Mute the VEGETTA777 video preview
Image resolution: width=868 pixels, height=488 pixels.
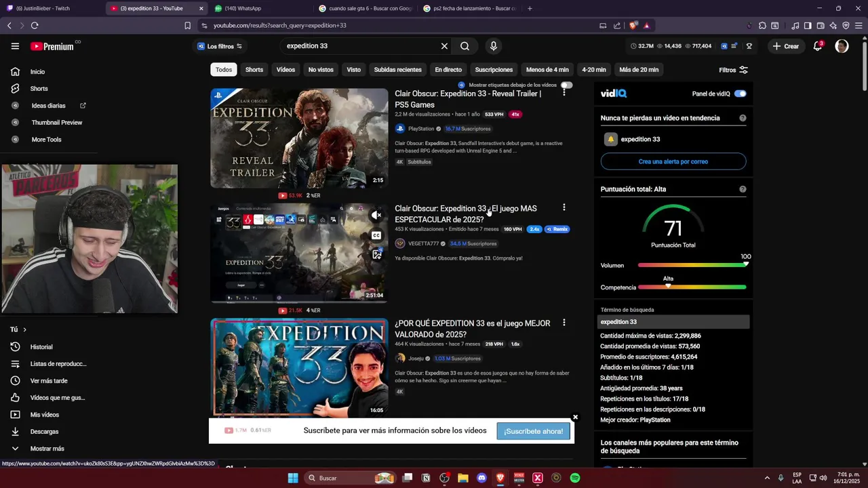[x=376, y=216]
